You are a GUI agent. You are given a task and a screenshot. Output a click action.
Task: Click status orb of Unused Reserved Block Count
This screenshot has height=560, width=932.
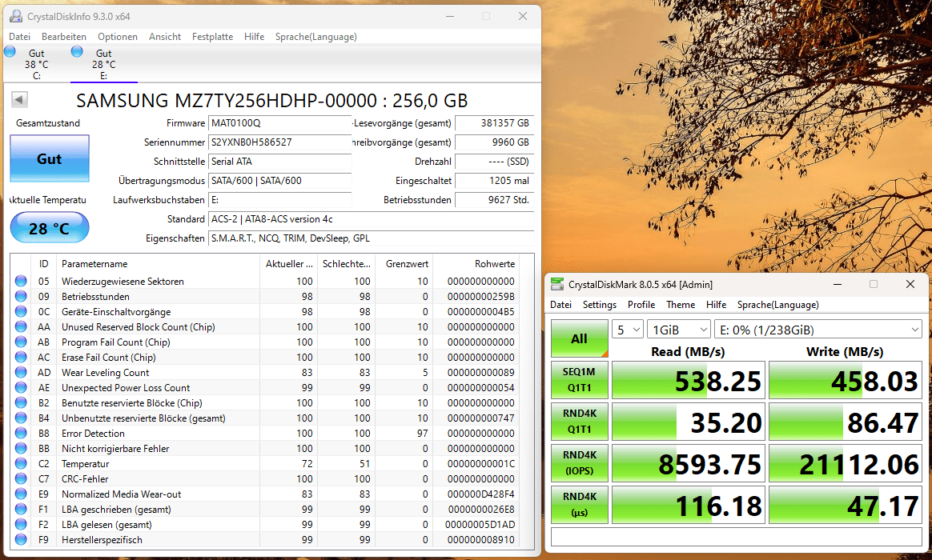pyautogui.click(x=21, y=326)
